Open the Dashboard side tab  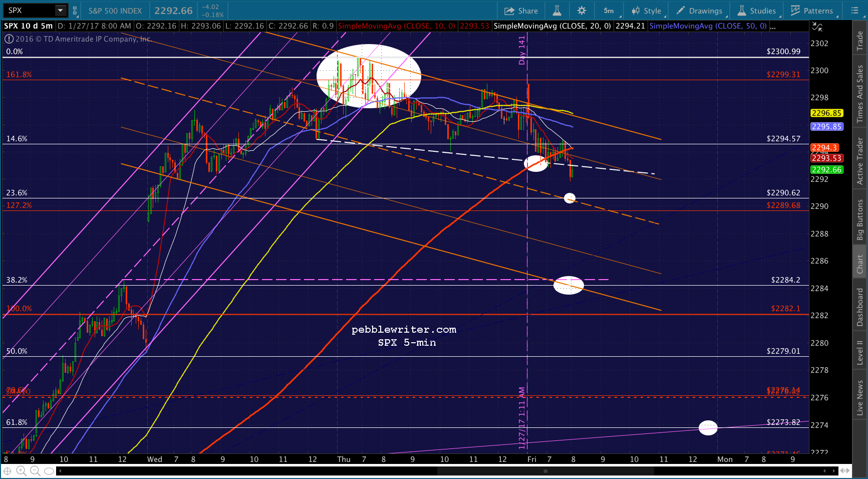coord(859,307)
